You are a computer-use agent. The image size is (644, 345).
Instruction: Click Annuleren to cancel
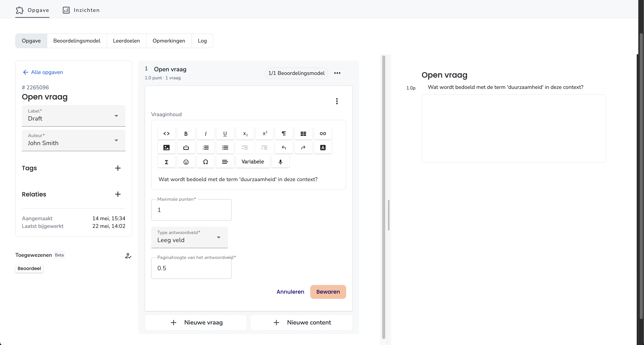click(290, 292)
